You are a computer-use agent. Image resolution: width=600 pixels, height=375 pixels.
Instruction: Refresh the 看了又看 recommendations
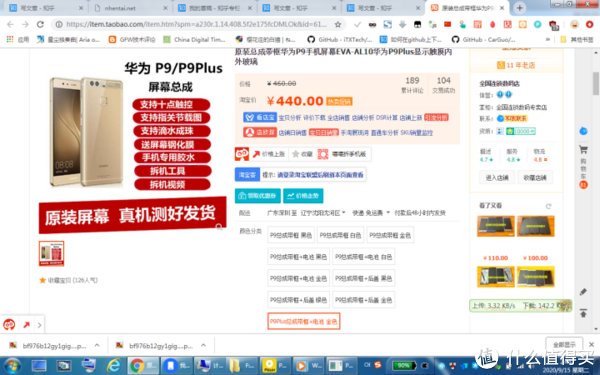(x=548, y=206)
